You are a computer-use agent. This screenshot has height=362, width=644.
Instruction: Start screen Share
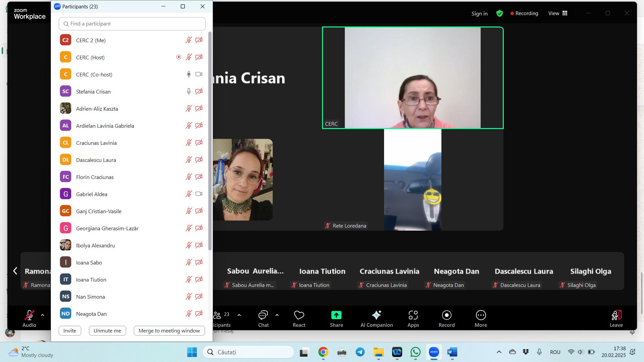click(336, 315)
